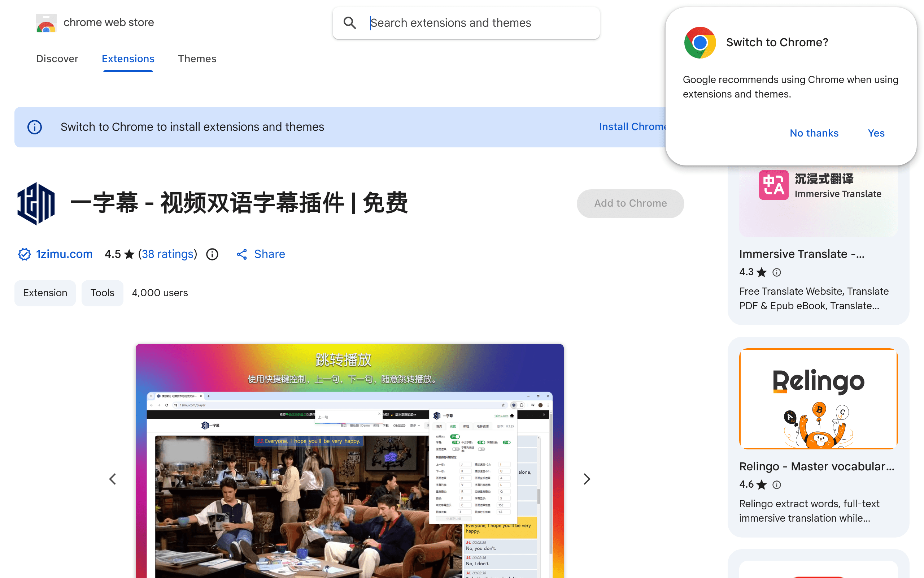Open the Extensions tab
This screenshot has width=924, height=578.
pos(128,59)
